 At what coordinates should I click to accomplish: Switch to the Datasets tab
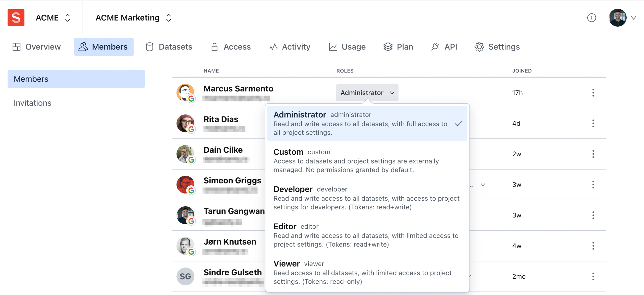coord(169,47)
